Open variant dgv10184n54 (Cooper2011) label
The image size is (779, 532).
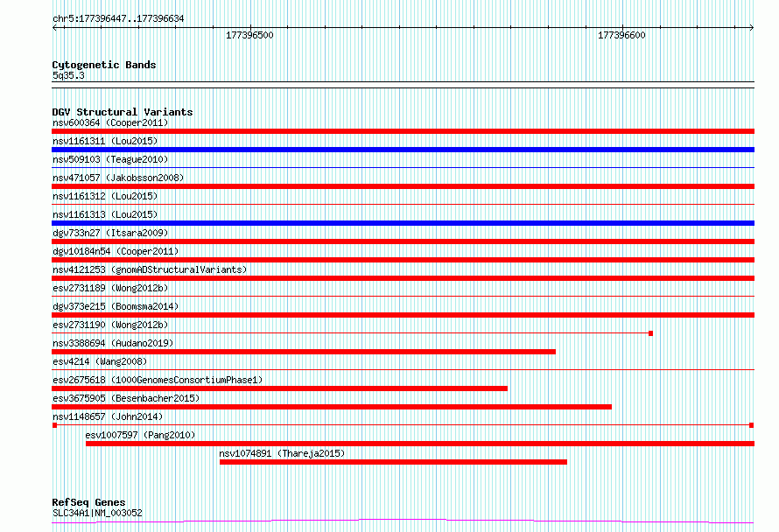tap(116, 251)
